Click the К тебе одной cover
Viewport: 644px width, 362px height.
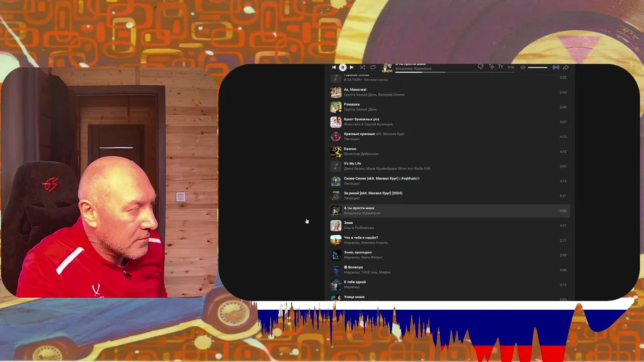click(x=336, y=284)
